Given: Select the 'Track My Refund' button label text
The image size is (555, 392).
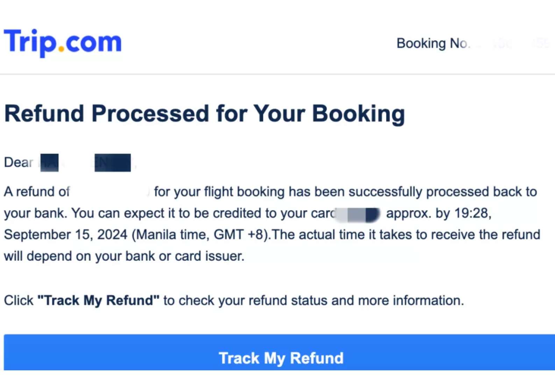Looking at the screenshot, I should 281,357.
